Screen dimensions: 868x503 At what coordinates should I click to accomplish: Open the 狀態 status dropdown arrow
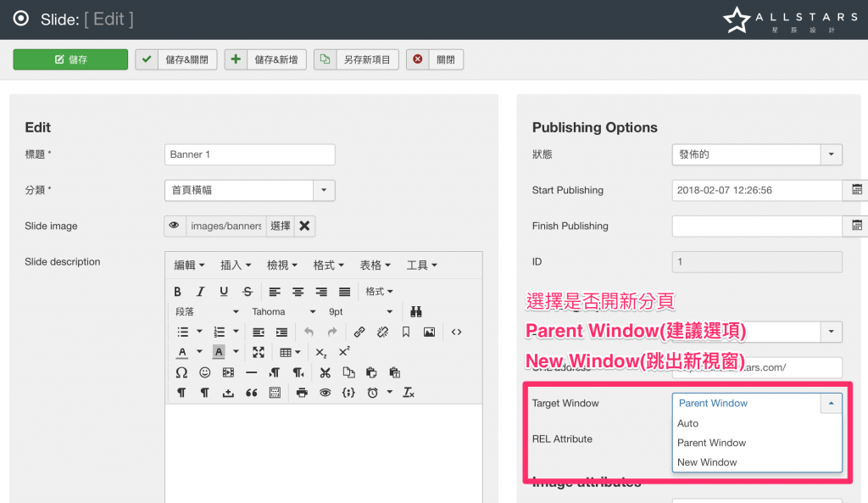click(831, 154)
